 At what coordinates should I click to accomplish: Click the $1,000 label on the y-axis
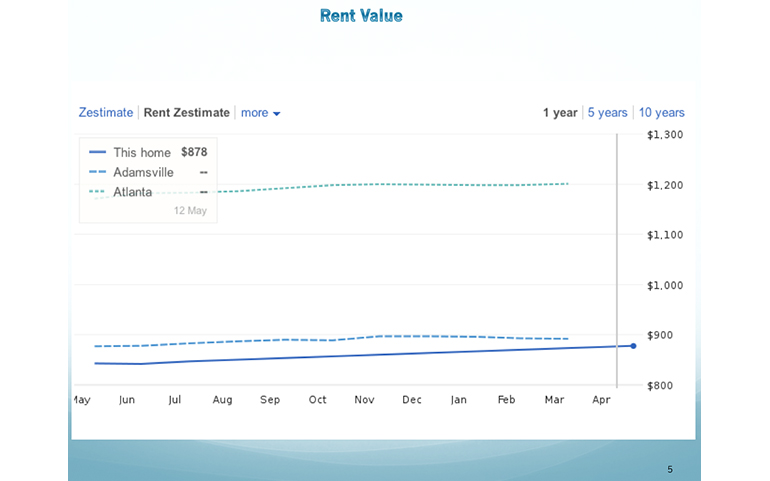coord(664,285)
